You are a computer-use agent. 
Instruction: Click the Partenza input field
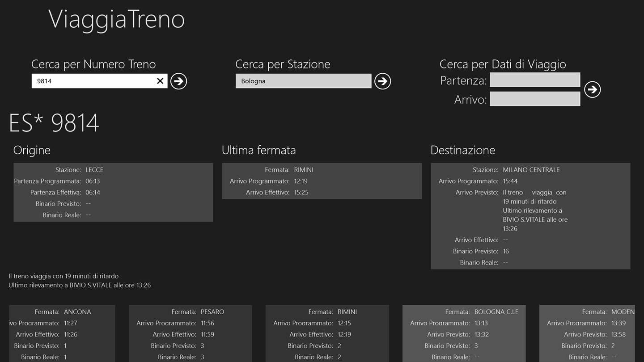click(535, 80)
